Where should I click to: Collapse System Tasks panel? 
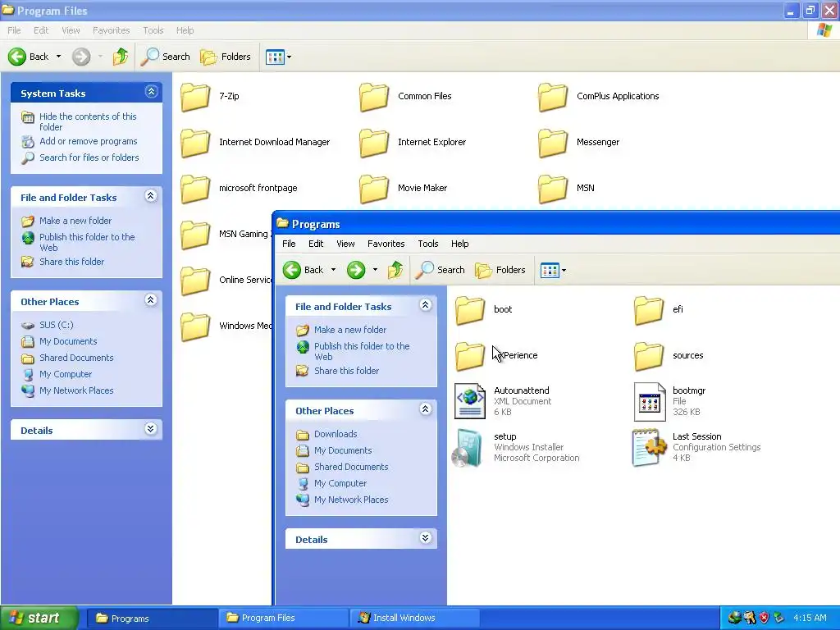click(151, 92)
